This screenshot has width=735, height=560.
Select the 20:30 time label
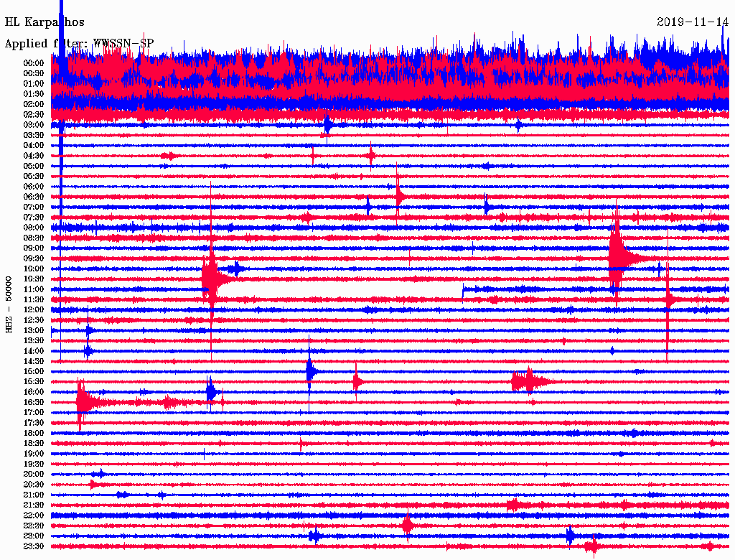point(34,485)
